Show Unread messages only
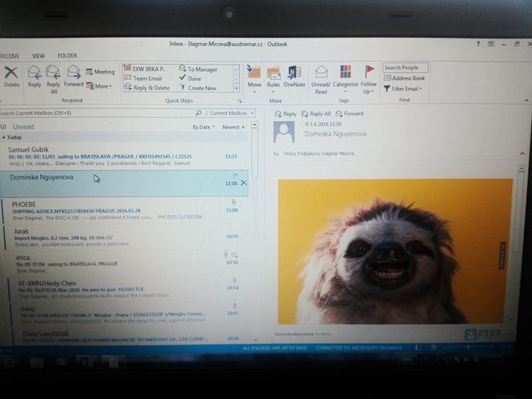The image size is (532, 399). point(23,127)
